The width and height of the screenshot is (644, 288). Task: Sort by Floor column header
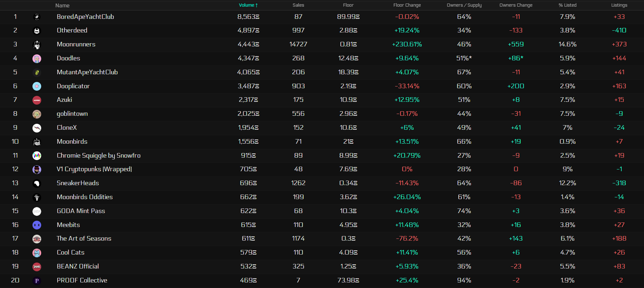click(x=348, y=5)
